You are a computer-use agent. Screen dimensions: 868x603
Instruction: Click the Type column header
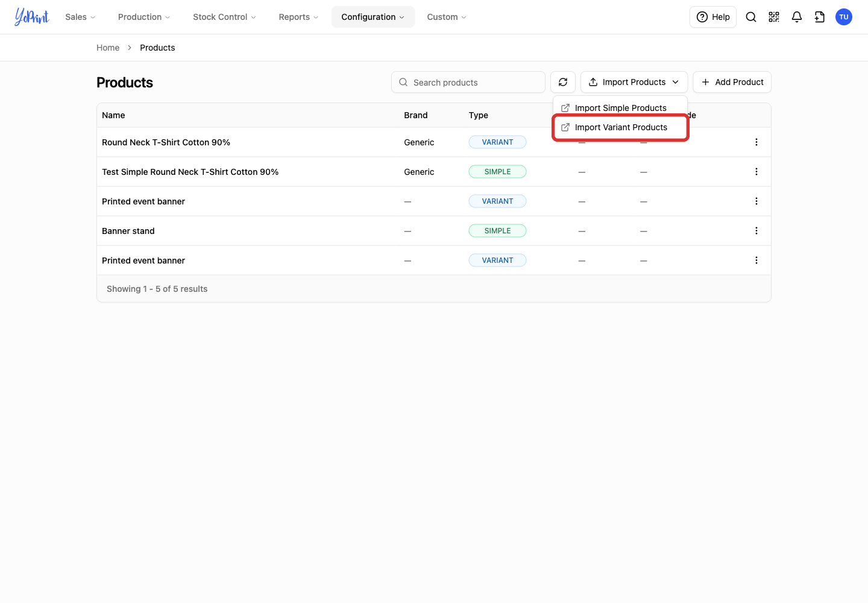(479, 115)
